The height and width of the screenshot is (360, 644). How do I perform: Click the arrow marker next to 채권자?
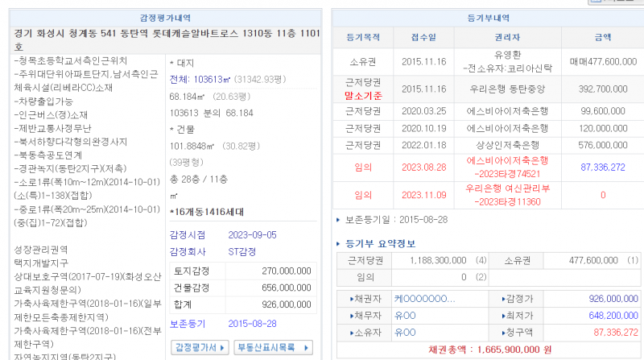coord(352,299)
